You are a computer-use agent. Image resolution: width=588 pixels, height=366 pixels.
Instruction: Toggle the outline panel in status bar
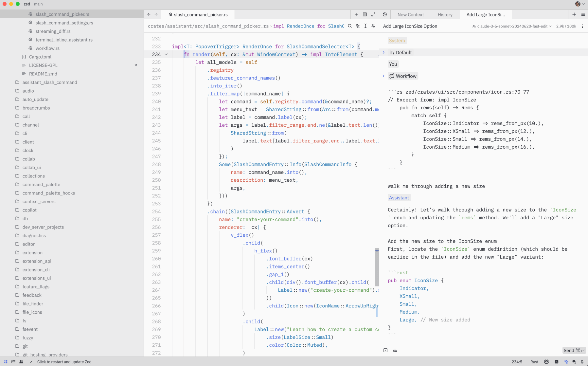point(13,362)
